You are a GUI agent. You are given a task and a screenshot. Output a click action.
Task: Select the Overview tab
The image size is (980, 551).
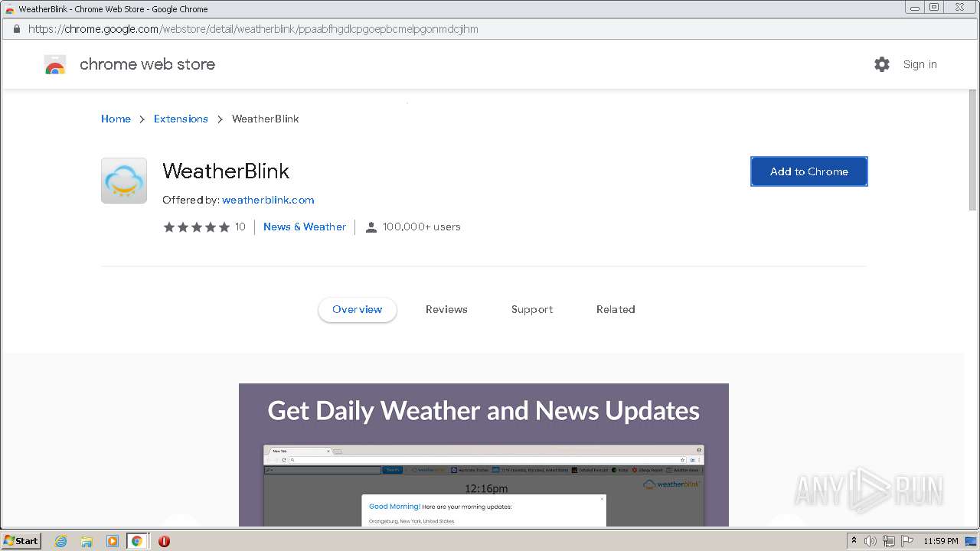pos(358,309)
